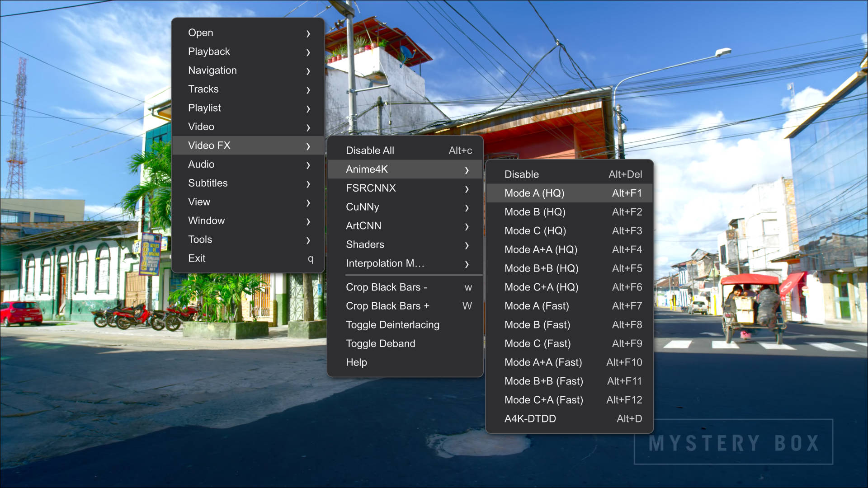This screenshot has width=868, height=488.
Task: Select the Anime4K submenu entry
Action: [x=405, y=169]
